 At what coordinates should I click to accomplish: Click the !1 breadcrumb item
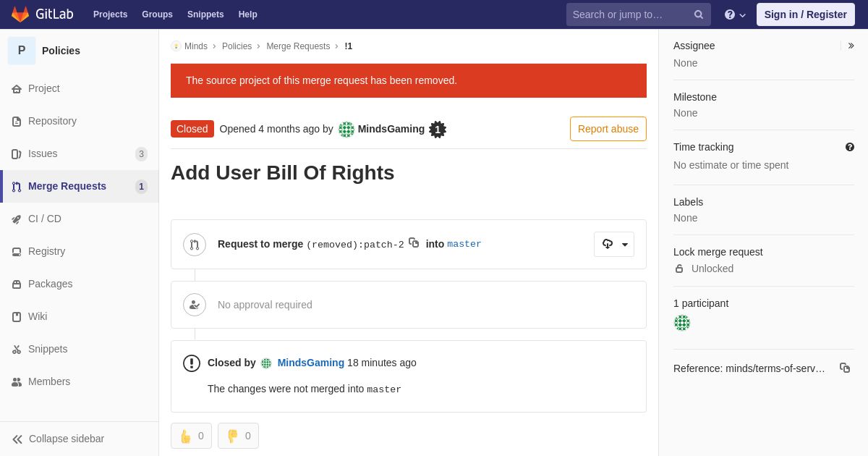click(x=349, y=46)
